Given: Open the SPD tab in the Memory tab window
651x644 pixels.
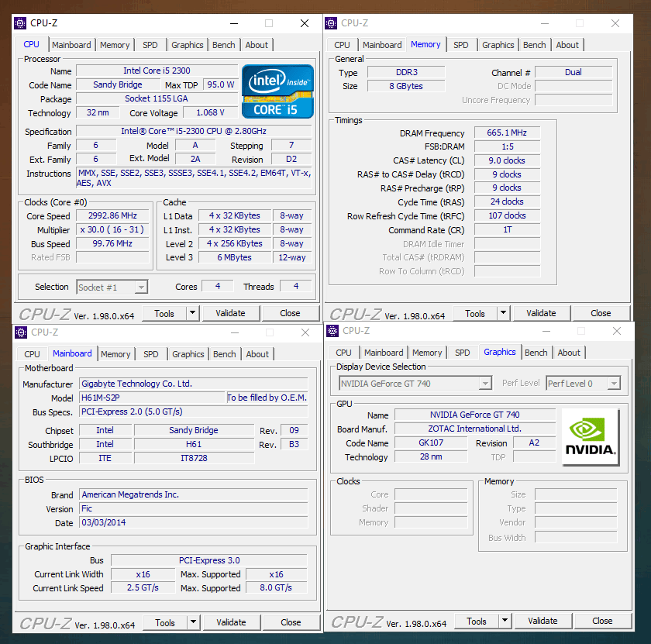Looking at the screenshot, I should click(461, 45).
